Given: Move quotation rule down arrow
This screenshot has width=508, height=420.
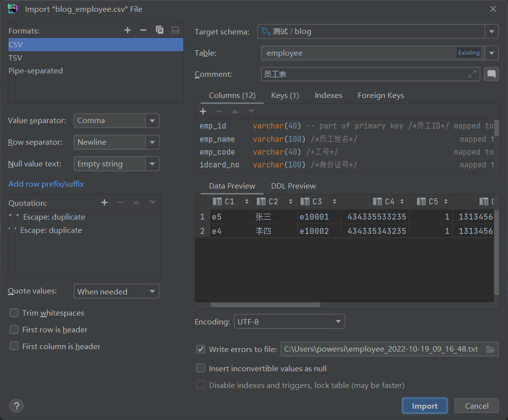Looking at the screenshot, I should (x=153, y=202).
